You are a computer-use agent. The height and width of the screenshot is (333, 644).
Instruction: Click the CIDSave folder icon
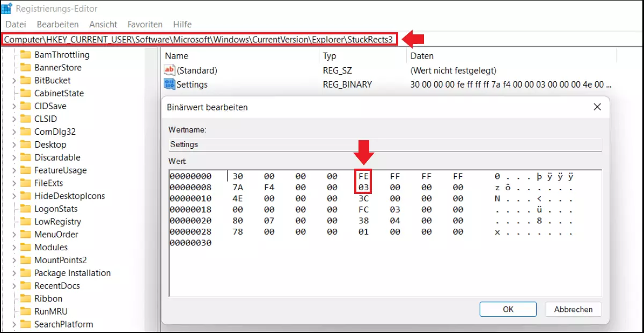(26, 106)
